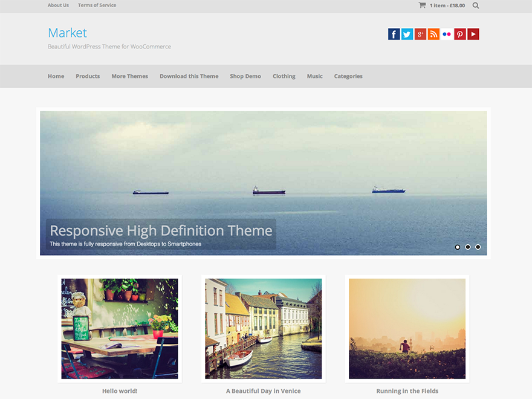532x399 pixels.
Task: Click the search magnifier icon
Action: pos(476,5)
